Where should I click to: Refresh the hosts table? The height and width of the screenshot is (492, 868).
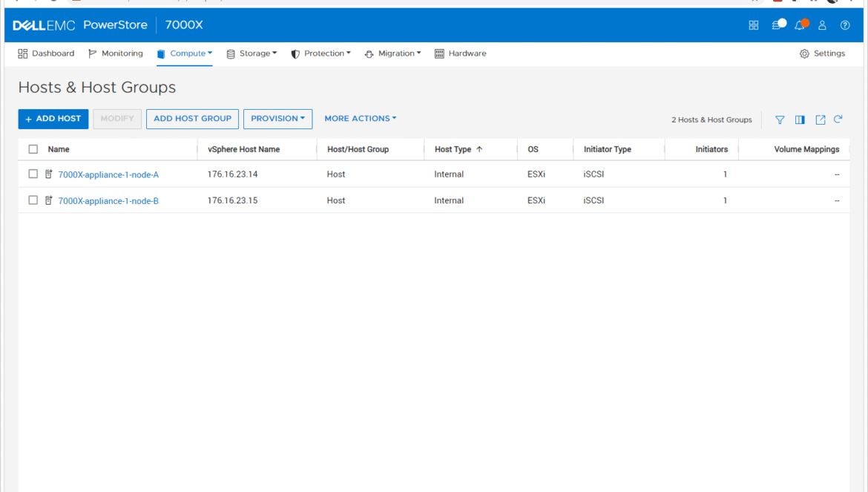point(838,119)
